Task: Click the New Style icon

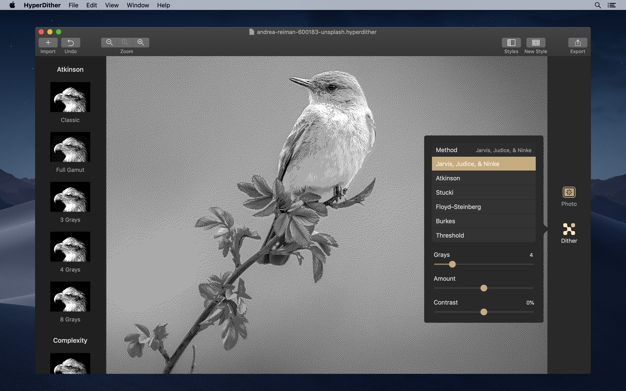Action: (x=536, y=43)
